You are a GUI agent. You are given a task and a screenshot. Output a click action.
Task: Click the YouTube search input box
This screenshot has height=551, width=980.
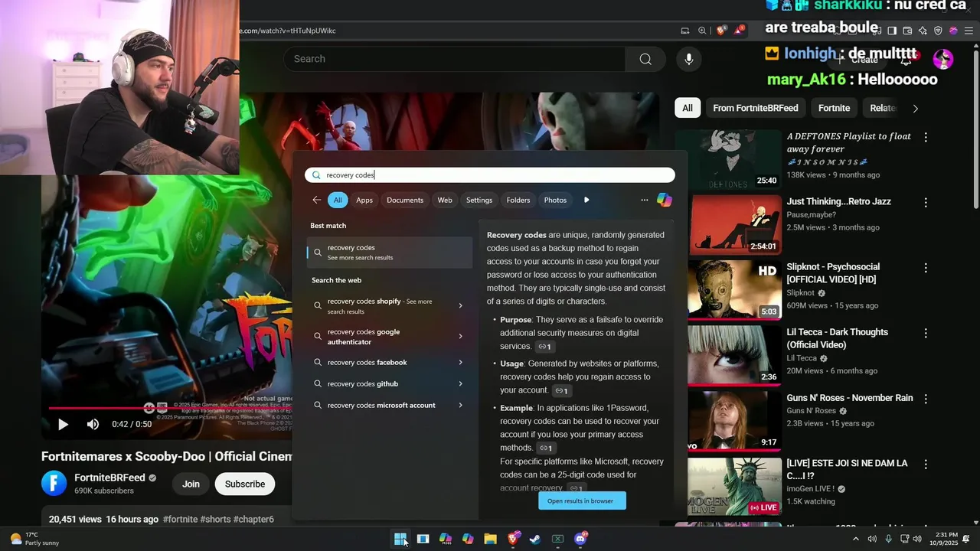point(455,59)
